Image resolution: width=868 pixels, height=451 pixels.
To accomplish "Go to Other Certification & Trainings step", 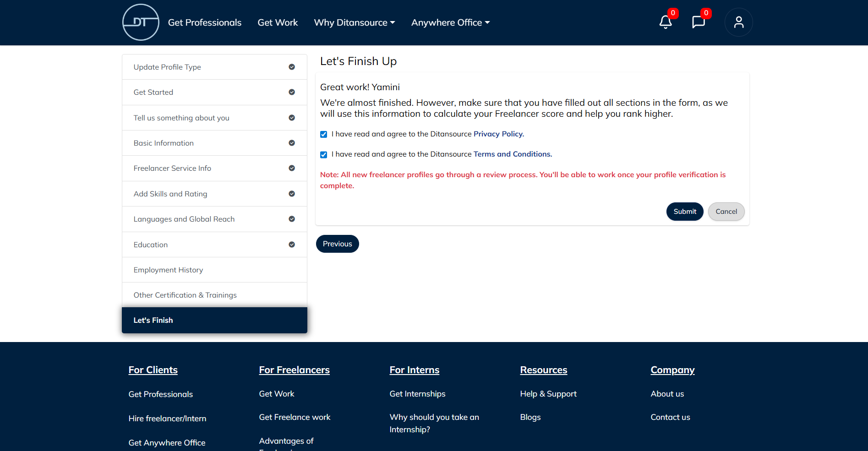I will 214,295.
